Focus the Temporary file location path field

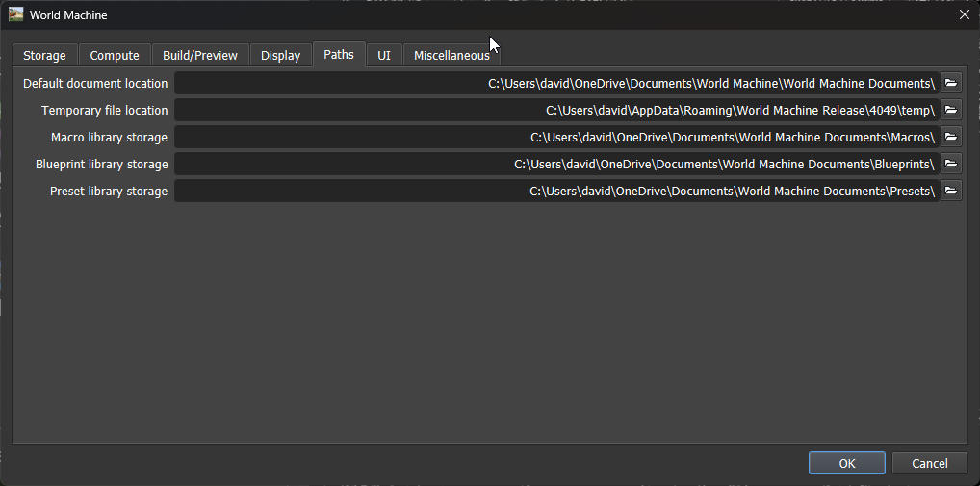click(x=556, y=110)
